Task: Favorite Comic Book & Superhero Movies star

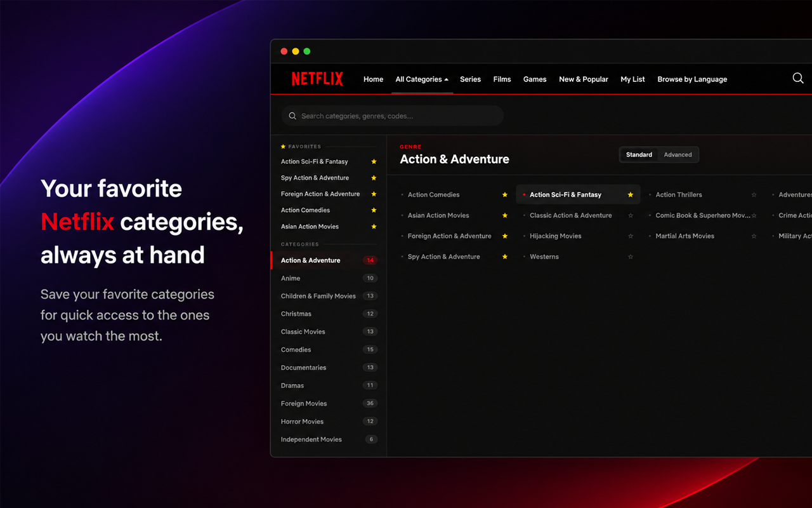Action: (x=754, y=215)
